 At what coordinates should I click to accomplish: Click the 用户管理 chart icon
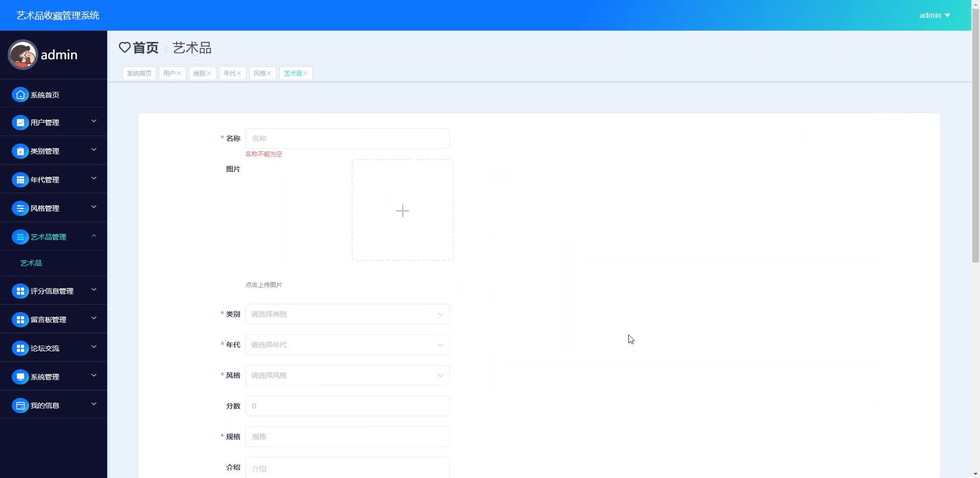tap(20, 123)
